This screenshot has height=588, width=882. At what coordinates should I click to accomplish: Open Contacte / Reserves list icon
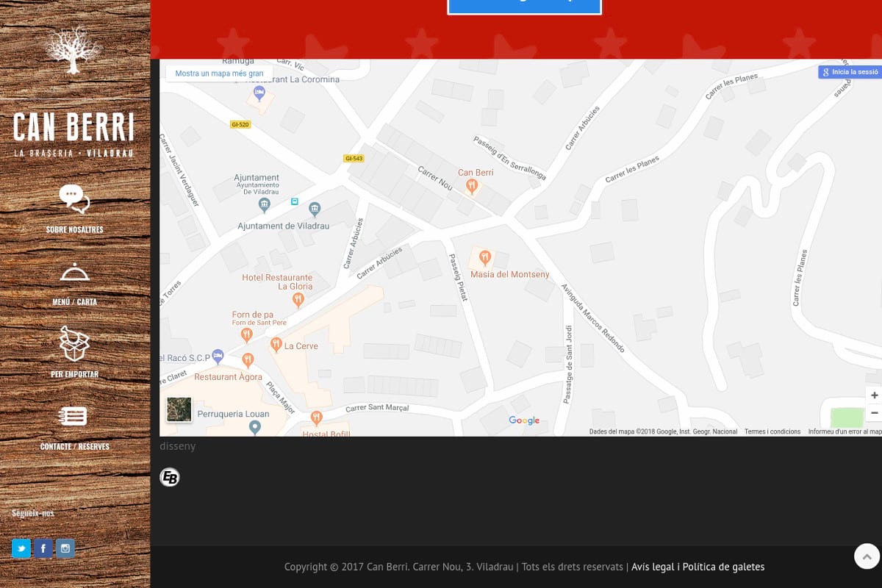(x=73, y=416)
